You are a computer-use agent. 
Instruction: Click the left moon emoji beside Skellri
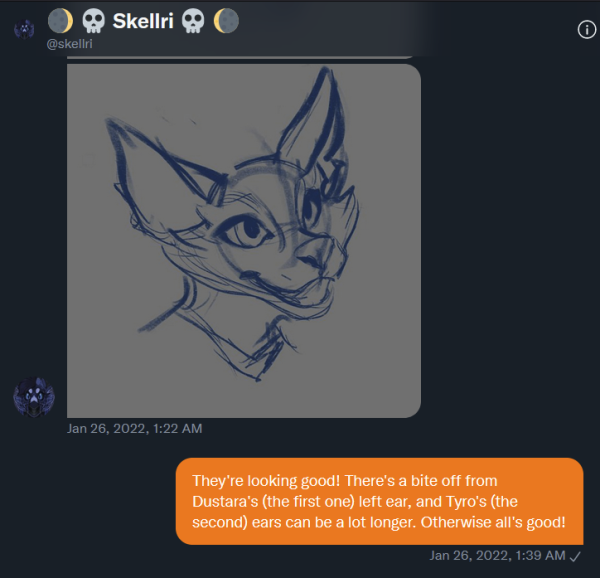pyautogui.click(x=60, y=21)
